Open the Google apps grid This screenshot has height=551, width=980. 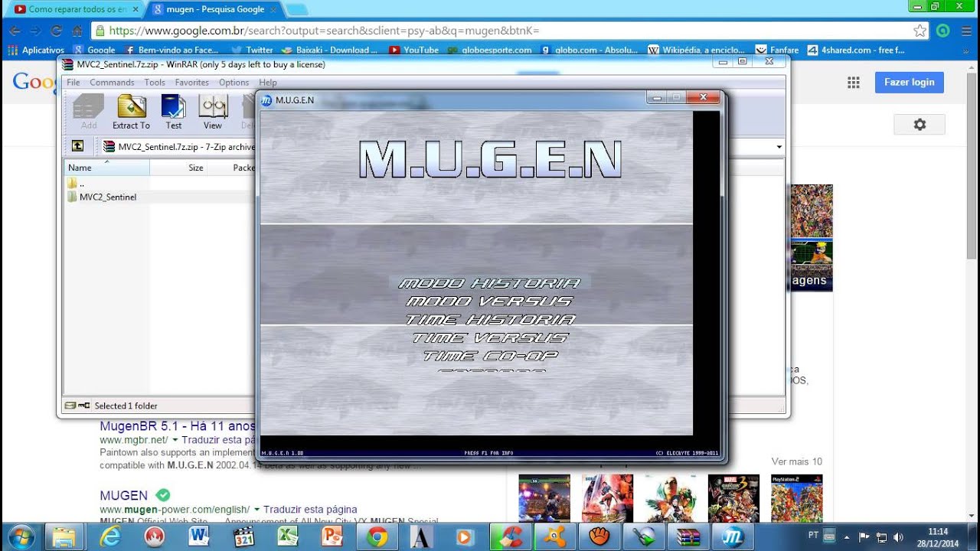tap(853, 83)
